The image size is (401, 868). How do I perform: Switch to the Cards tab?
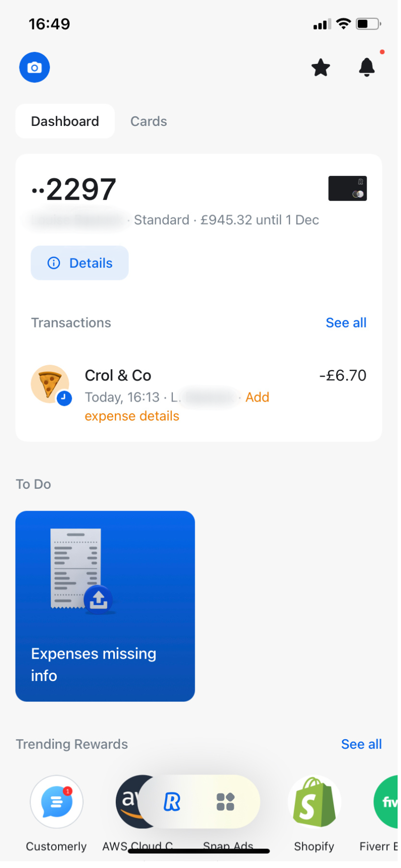(x=150, y=122)
